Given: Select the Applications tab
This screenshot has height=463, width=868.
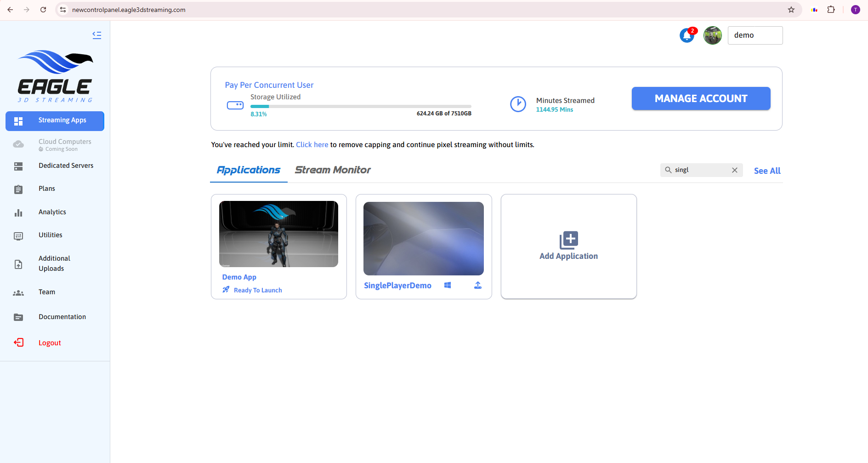Looking at the screenshot, I should [x=249, y=170].
